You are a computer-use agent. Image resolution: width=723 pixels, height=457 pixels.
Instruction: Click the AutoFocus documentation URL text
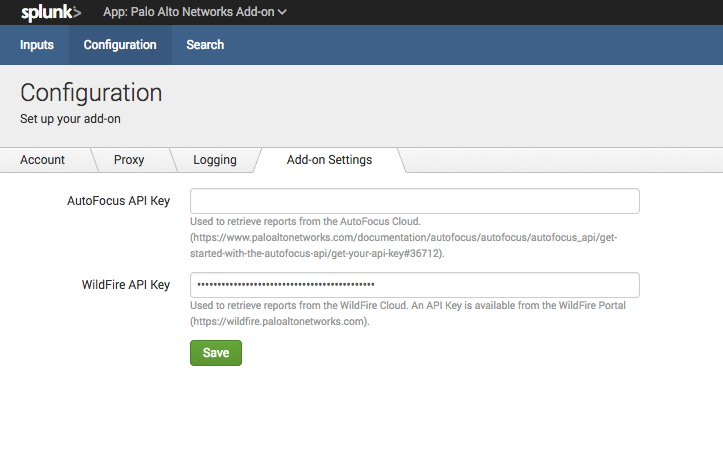[x=403, y=245]
